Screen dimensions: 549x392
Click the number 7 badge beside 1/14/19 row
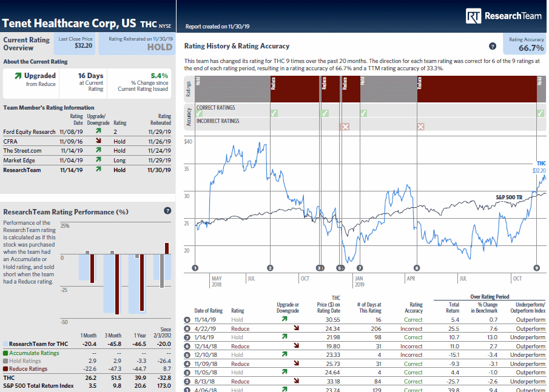[187, 337]
